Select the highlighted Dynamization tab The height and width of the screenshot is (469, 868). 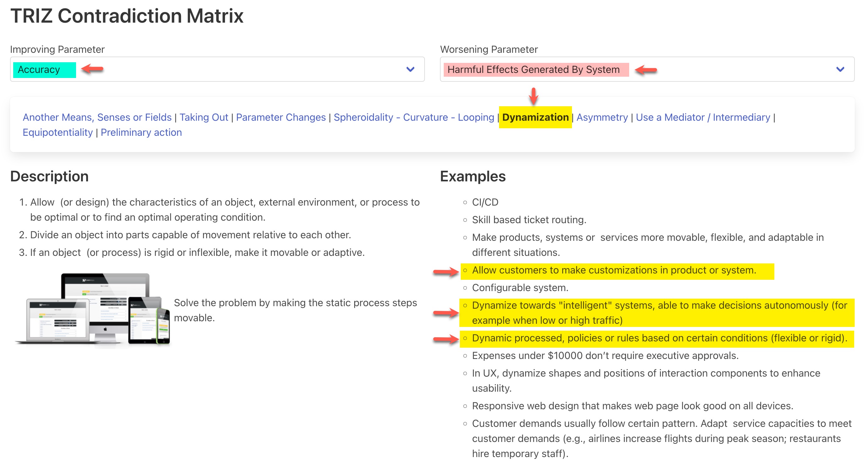[535, 117]
